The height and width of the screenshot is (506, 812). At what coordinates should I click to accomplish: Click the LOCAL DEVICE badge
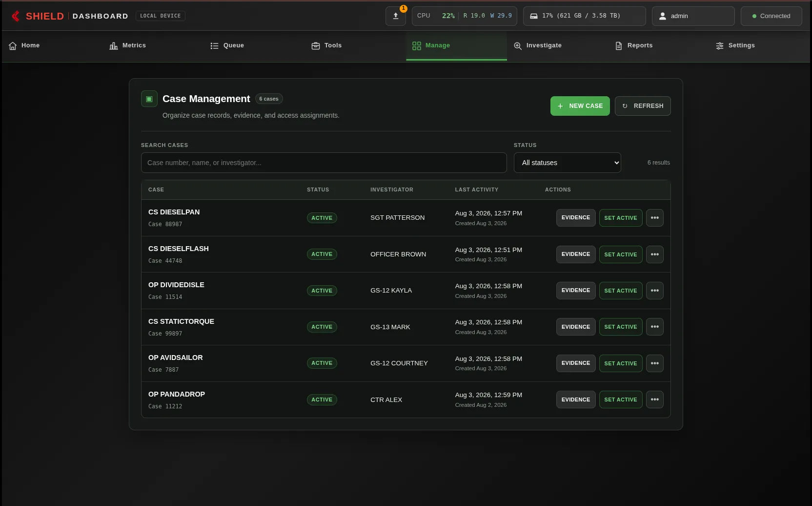[x=161, y=16]
